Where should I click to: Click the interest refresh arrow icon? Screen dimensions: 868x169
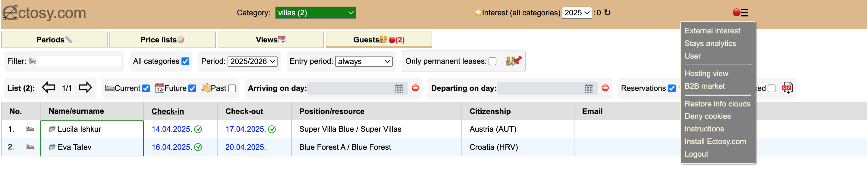click(x=607, y=12)
